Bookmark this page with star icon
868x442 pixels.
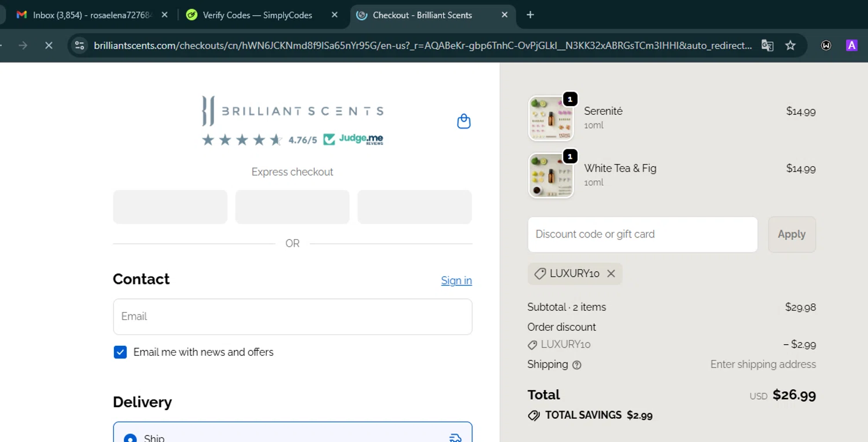(790, 45)
